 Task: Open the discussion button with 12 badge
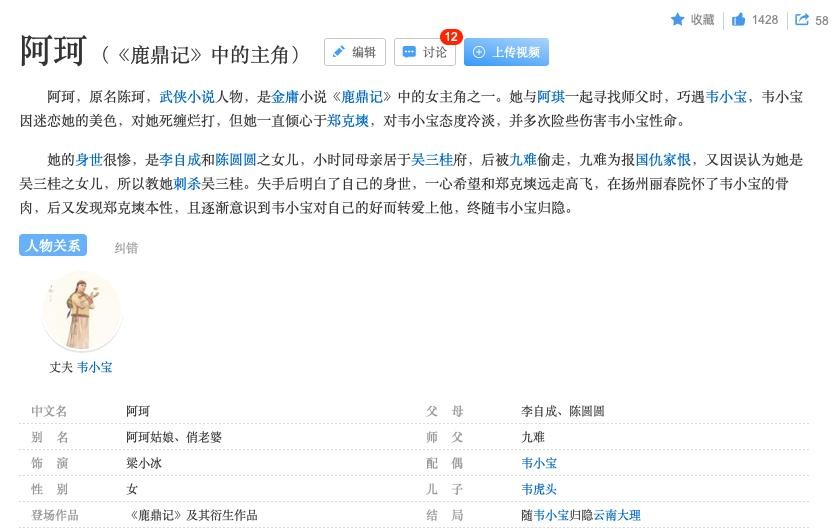(425, 52)
